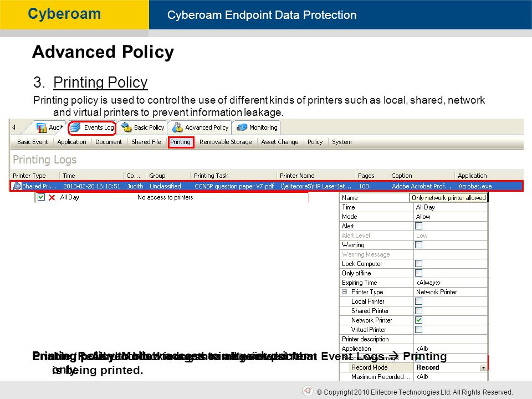Click CCNSP question paper V7.pdf cell

click(234, 186)
